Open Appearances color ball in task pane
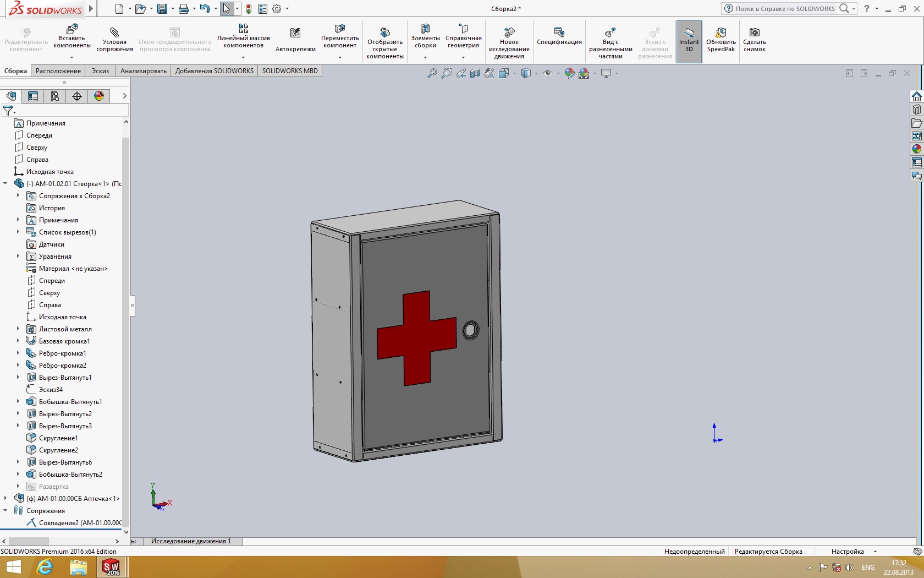Viewport: 924px width, 578px height. [x=916, y=149]
